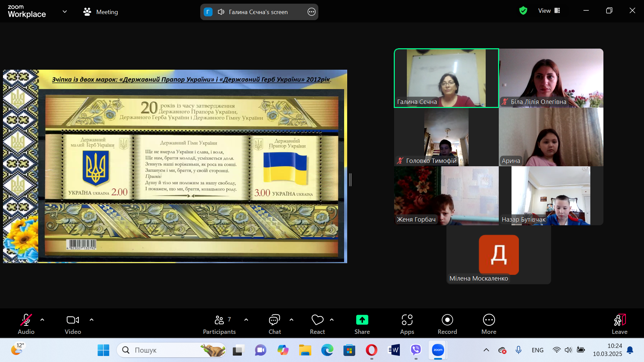Show hidden tray icons chevron
The width and height of the screenshot is (644, 362).
coord(486,350)
